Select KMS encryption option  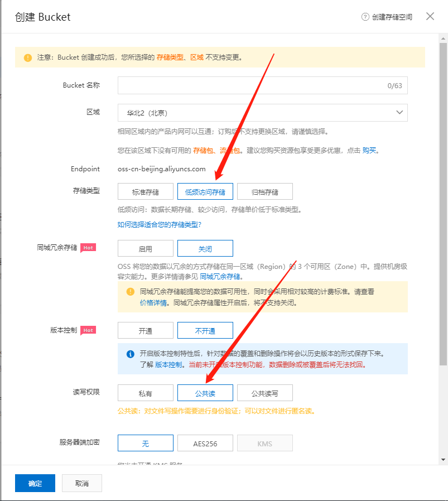pyautogui.click(x=265, y=443)
